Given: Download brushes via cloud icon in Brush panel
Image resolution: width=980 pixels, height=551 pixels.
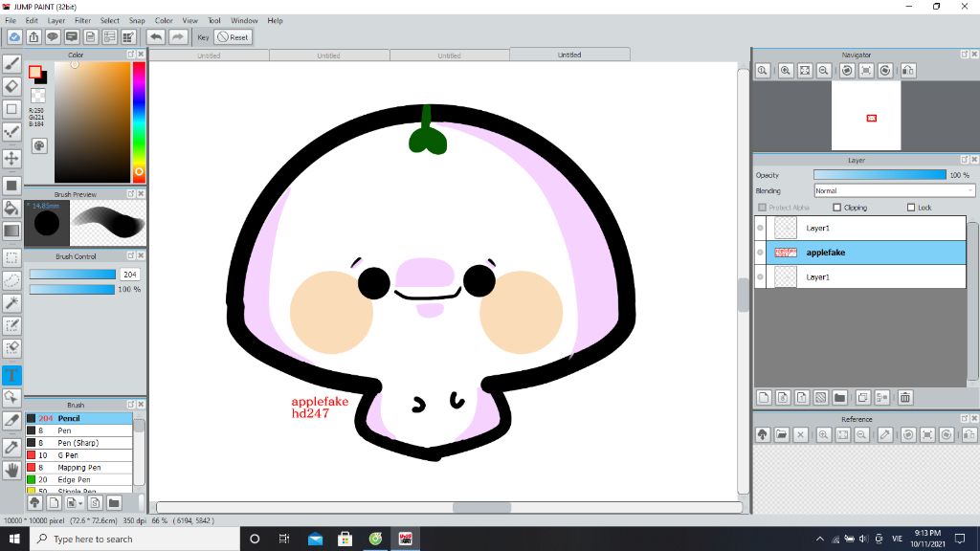Looking at the screenshot, I should tap(35, 502).
